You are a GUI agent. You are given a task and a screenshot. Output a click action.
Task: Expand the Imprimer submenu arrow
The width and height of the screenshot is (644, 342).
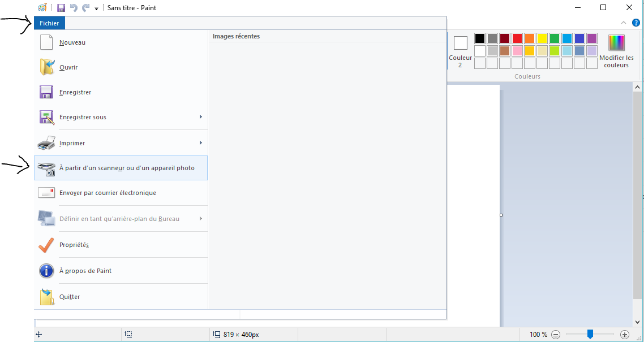pyautogui.click(x=201, y=142)
